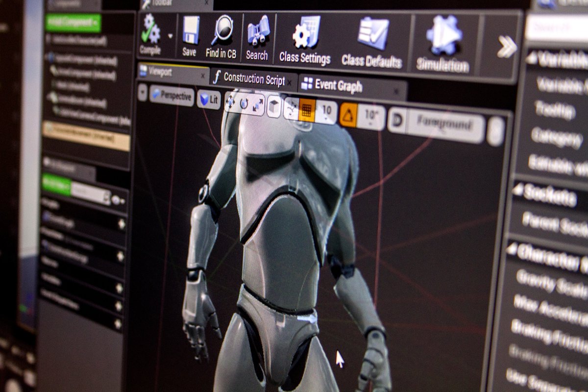Close the Event Graph tab

coord(396,92)
